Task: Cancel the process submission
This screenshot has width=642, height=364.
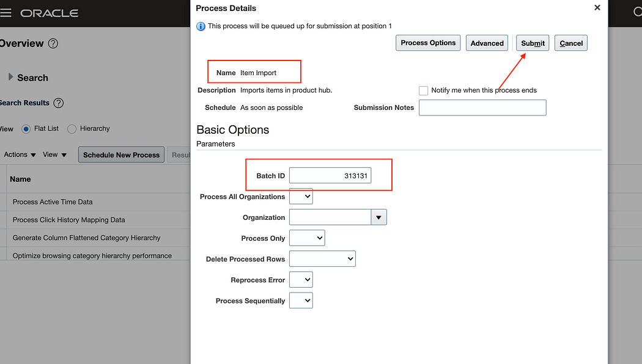Action: pyautogui.click(x=570, y=43)
